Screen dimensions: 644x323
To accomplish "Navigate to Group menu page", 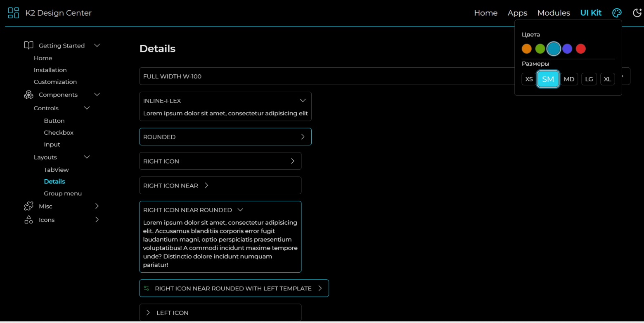I will [x=63, y=193].
